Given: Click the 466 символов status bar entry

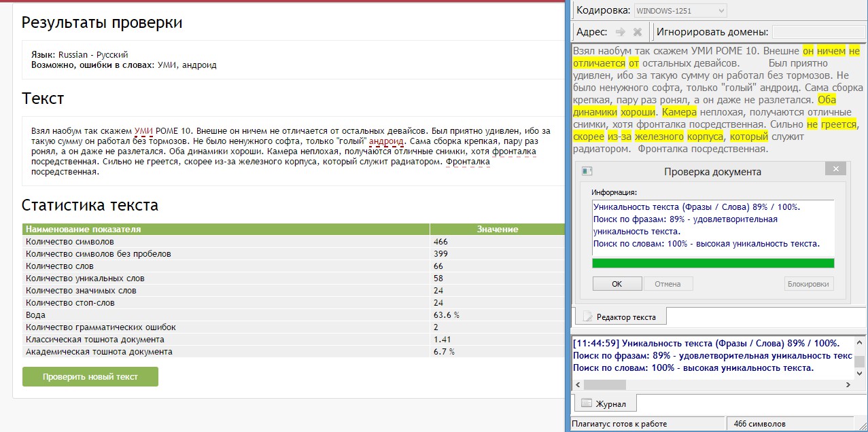Looking at the screenshot, I should 759,424.
